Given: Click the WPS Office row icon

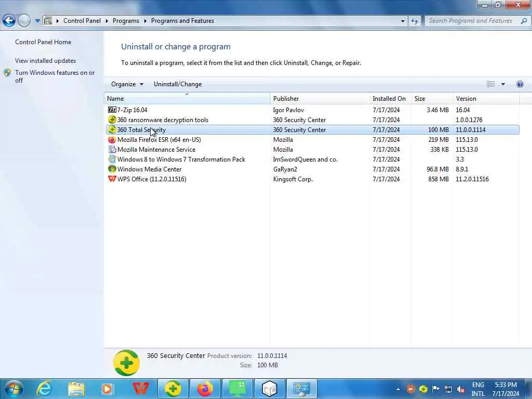Looking at the screenshot, I should click(112, 179).
